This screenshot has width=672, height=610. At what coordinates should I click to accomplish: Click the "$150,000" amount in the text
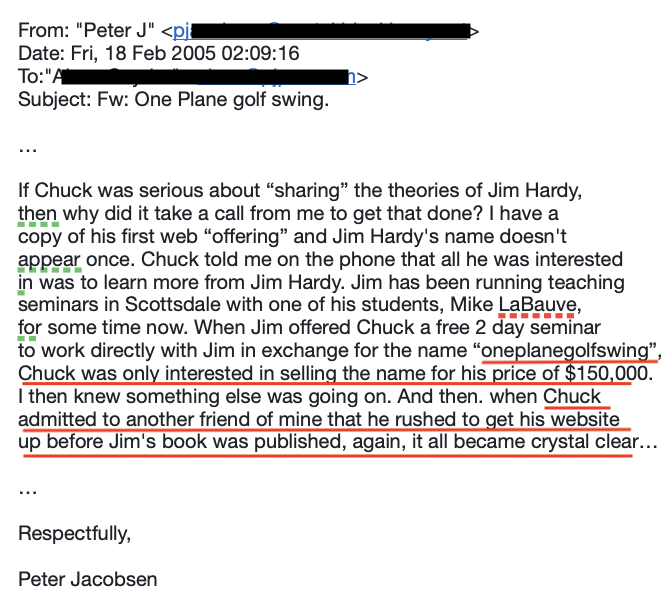pyautogui.click(x=606, y=373)
